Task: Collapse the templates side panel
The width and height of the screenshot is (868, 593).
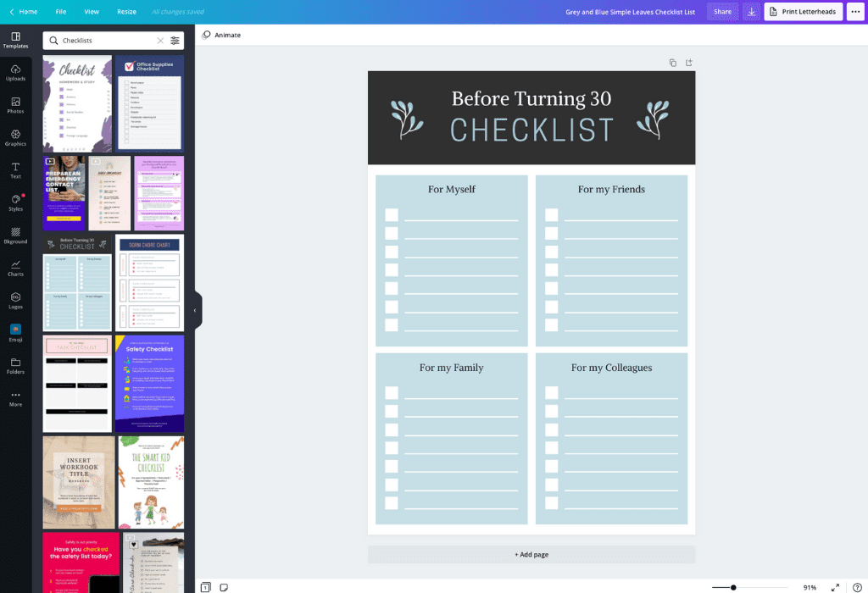Action: 195,310
